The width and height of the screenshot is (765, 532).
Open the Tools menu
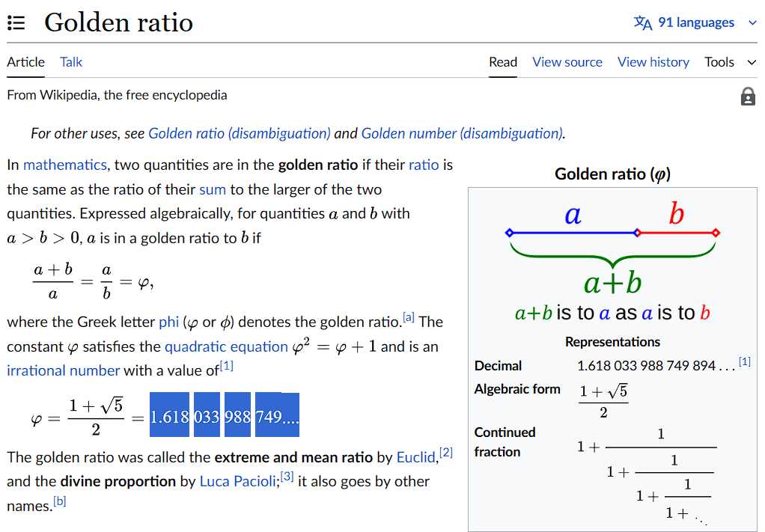[x=719, y=62]
